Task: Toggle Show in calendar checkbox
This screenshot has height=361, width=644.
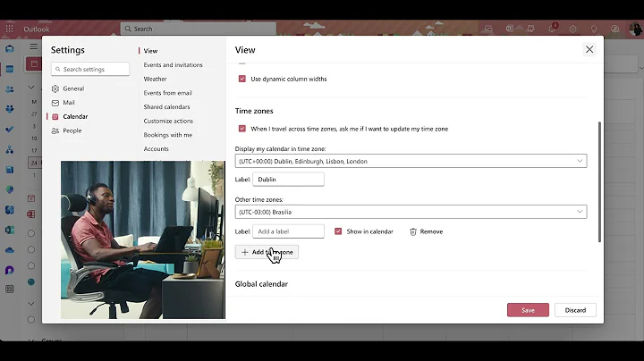Action: tap(338, 231)
